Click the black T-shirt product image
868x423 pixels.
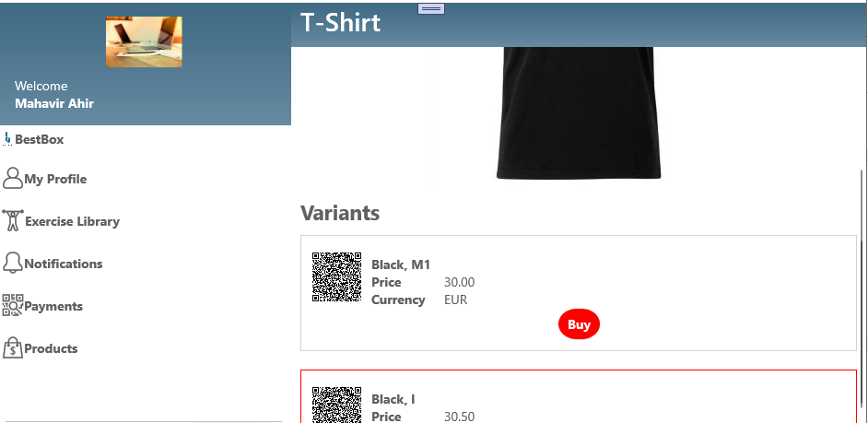(579, 113)
